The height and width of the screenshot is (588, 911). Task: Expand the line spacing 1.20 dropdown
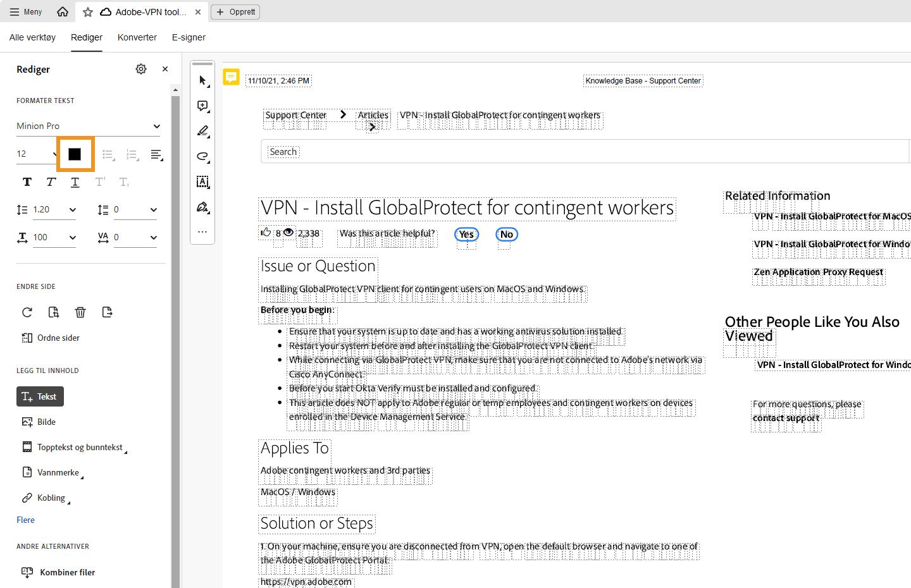(72, 209)
